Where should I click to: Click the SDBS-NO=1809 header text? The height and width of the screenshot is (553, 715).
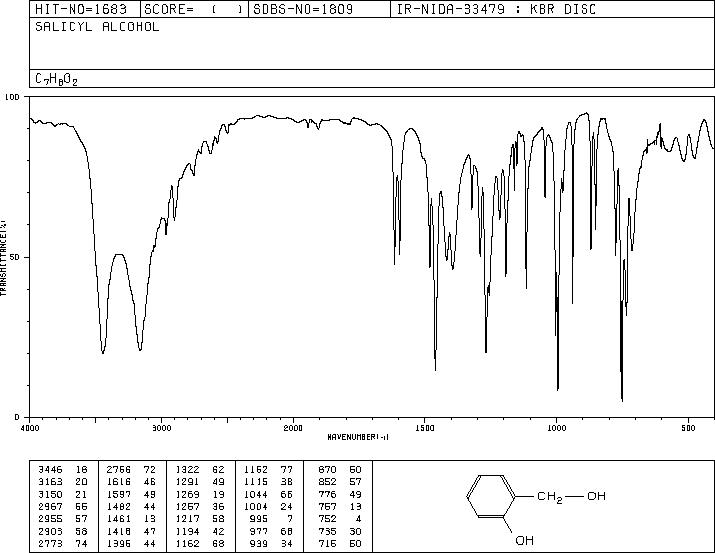click(303, 9)
